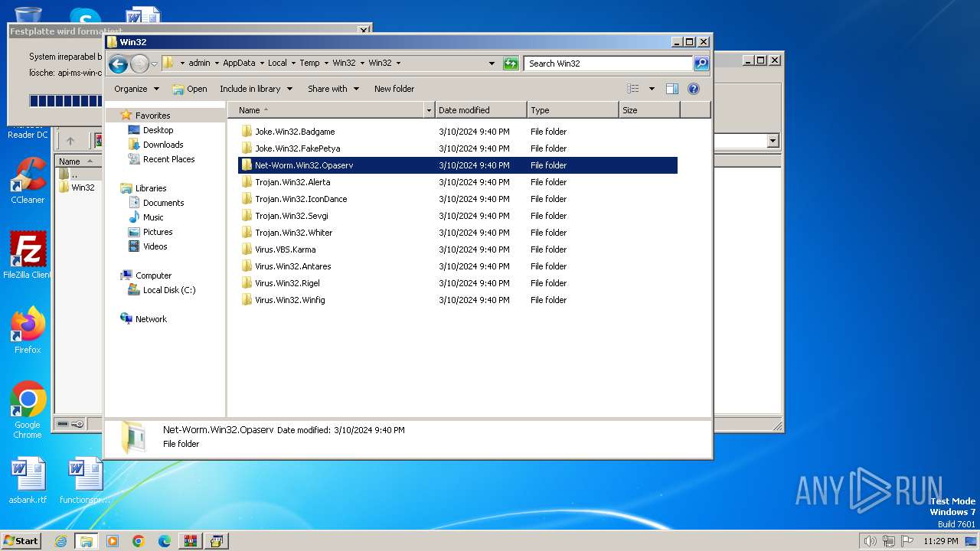The height and width of the screenshot is (551, 980).
Task: Sort by Date modified column header
Action: 481,110
